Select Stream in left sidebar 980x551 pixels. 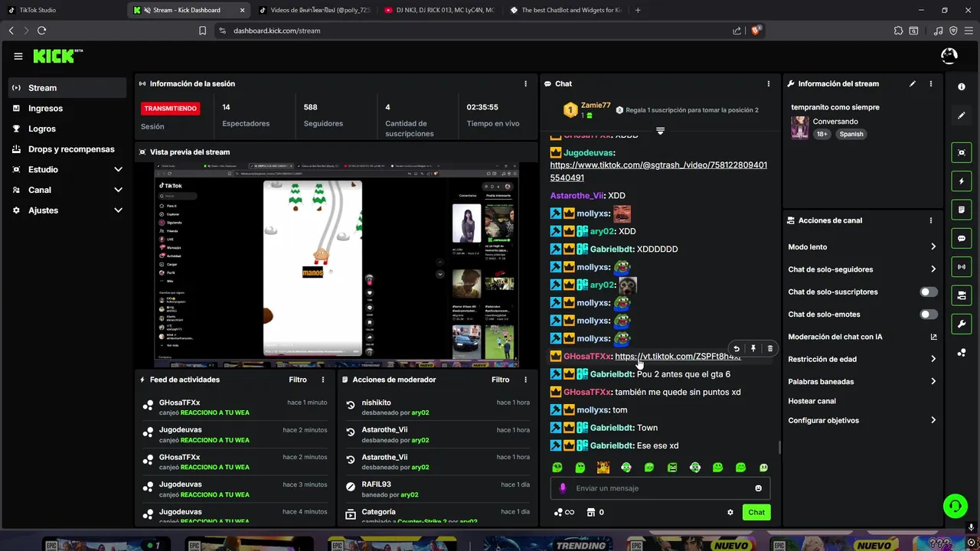(67, 88)
